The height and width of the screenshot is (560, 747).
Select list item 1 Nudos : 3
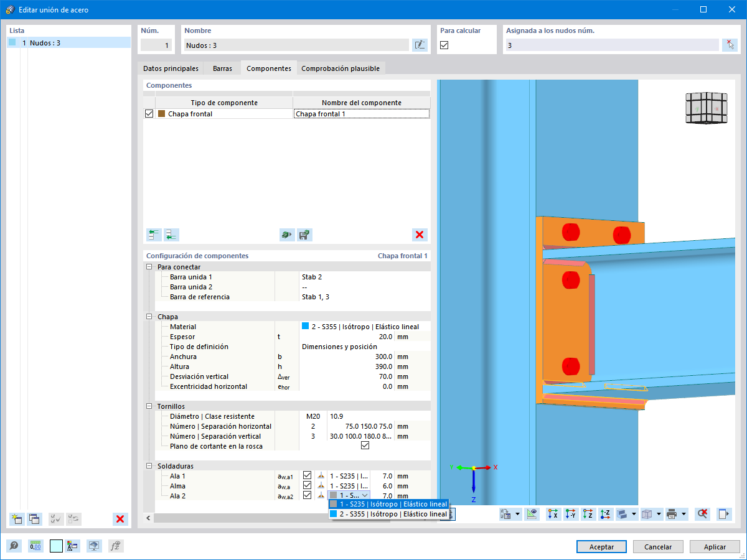pos(68,43)
